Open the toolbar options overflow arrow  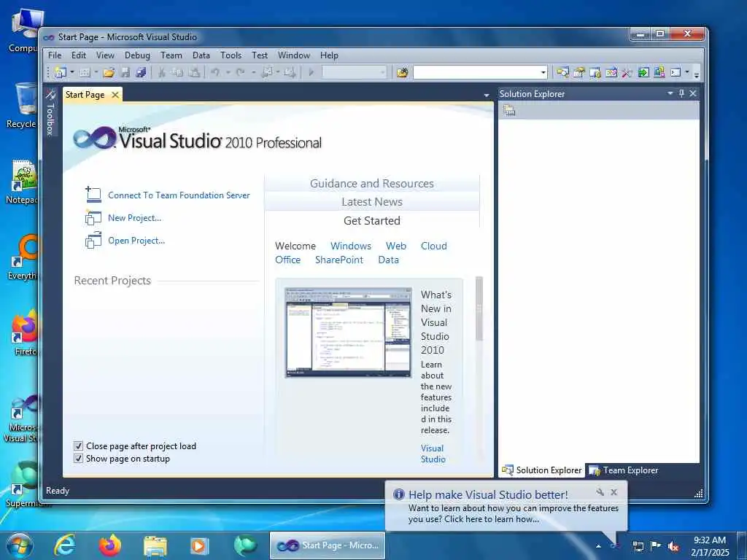(697, 74)
